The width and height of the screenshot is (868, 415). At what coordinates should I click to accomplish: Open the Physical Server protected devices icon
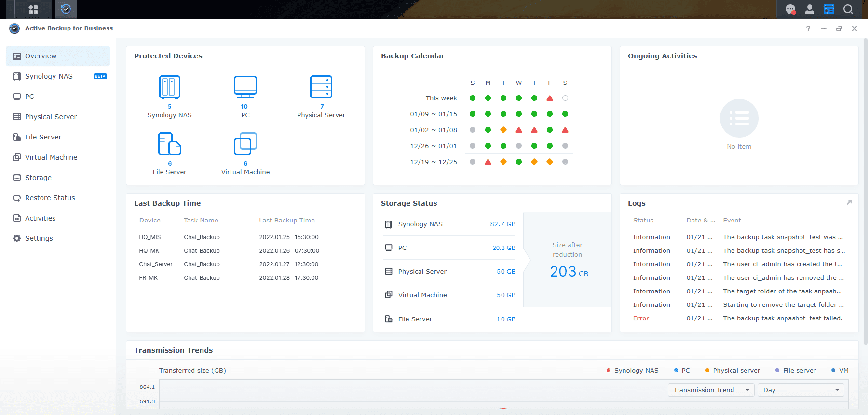coord(321,87)
